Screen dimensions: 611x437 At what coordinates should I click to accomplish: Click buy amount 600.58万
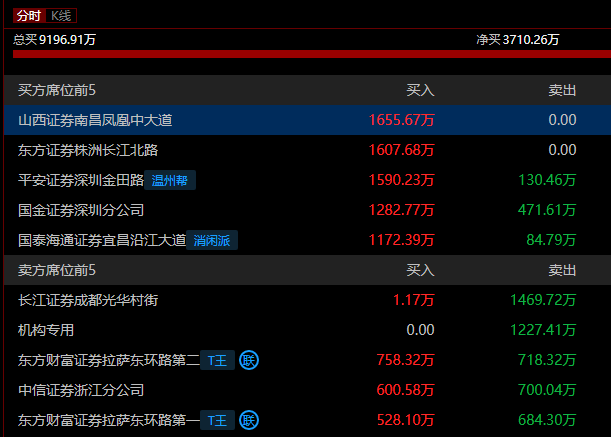(405, 390)
